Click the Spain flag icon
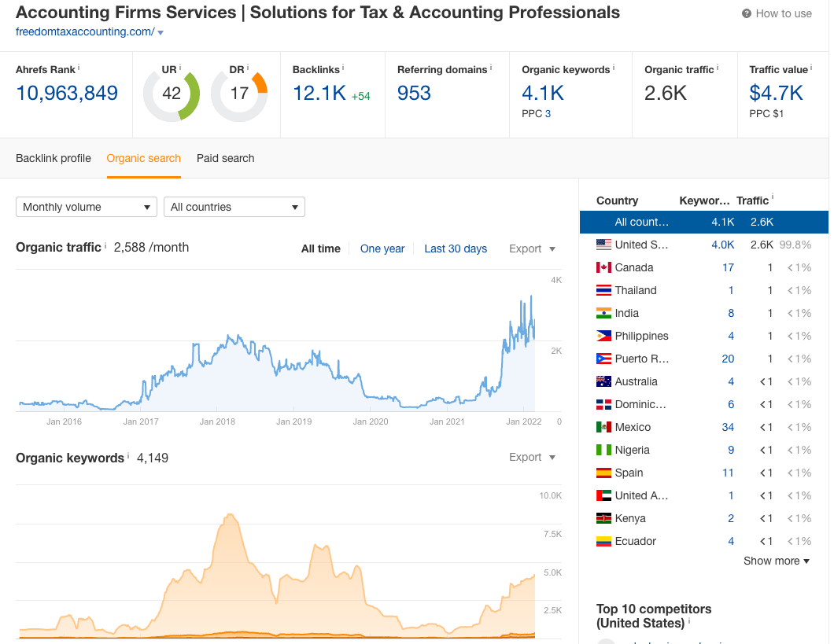The image size is (834, 644). tap(603, 473)
